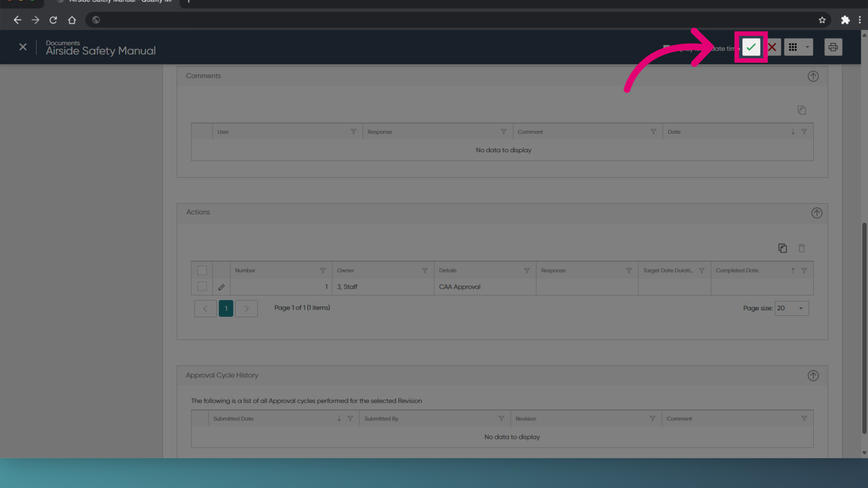
Task: Toggle the select-all checkbox in Actions header
Action: 202,270
